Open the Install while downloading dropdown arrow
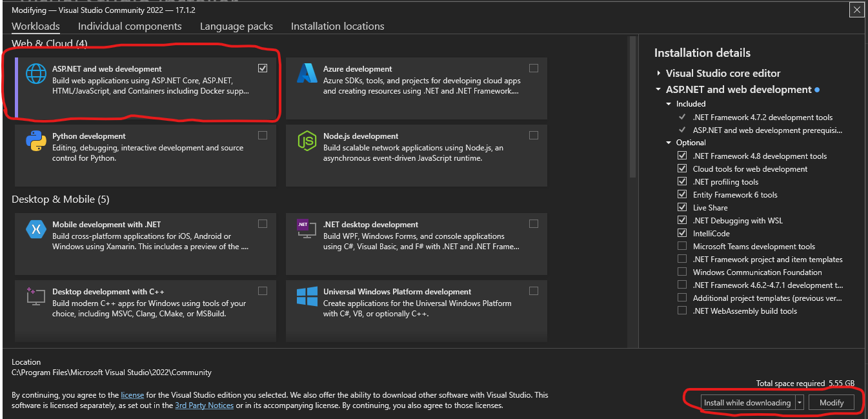This screenshot has width=868, height=419. click(800, 402)
